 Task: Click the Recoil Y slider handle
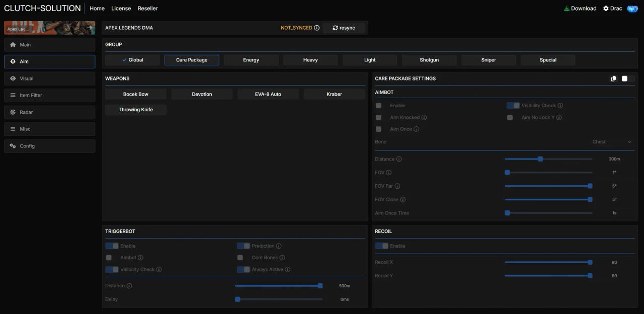pyautogui.click(x=590, y=276)
